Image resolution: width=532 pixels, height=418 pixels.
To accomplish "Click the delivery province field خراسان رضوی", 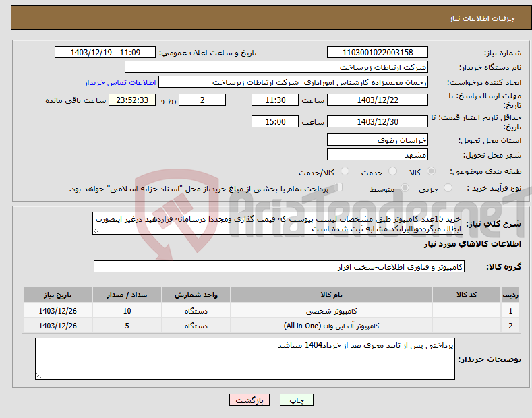I will tap(378, 140).
